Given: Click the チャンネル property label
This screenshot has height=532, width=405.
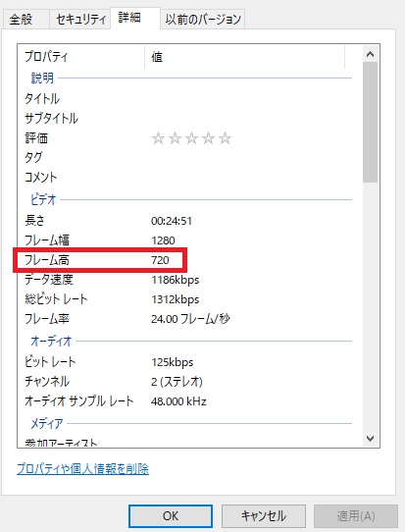Looking at the screenshot, I should point(47,382).
